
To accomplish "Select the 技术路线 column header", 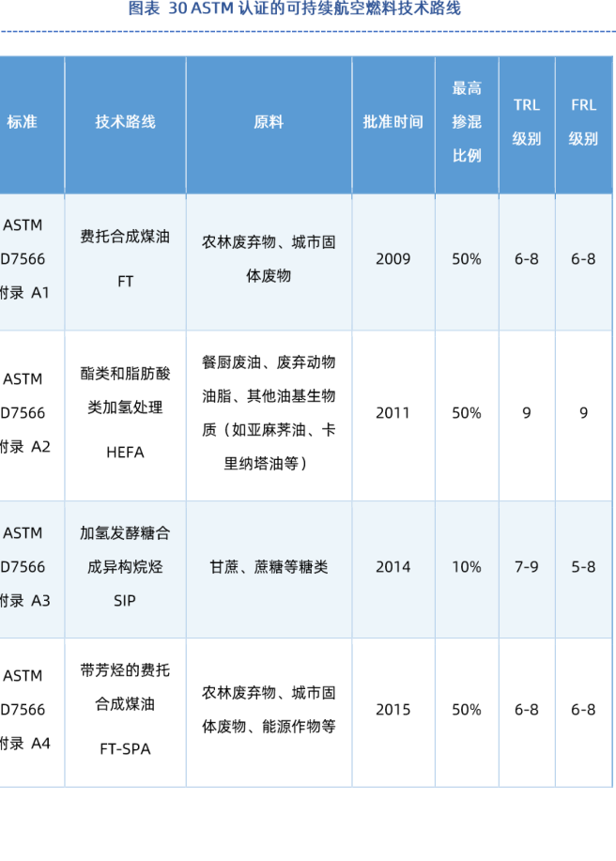I will [x=125, y=122].
